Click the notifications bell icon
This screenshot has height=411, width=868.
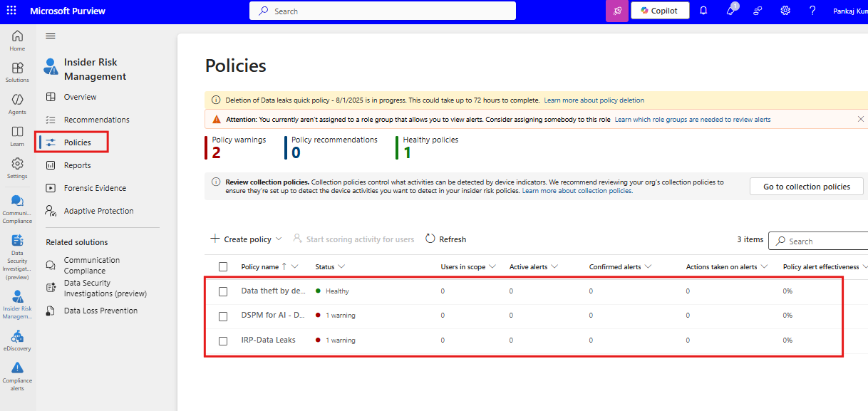703,11
